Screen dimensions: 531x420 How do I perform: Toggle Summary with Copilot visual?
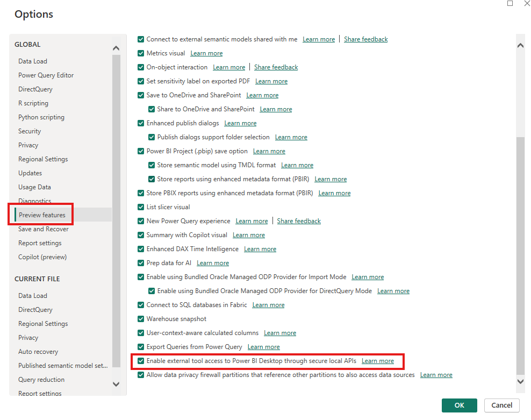point(141,235)
